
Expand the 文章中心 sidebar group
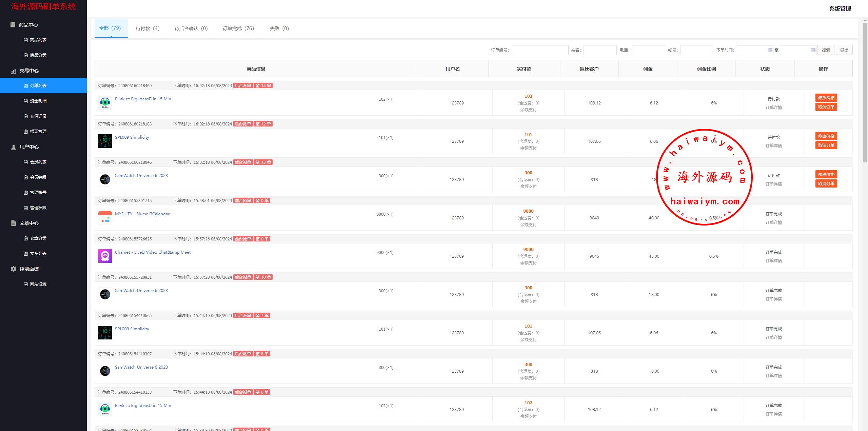coord(29,223)
